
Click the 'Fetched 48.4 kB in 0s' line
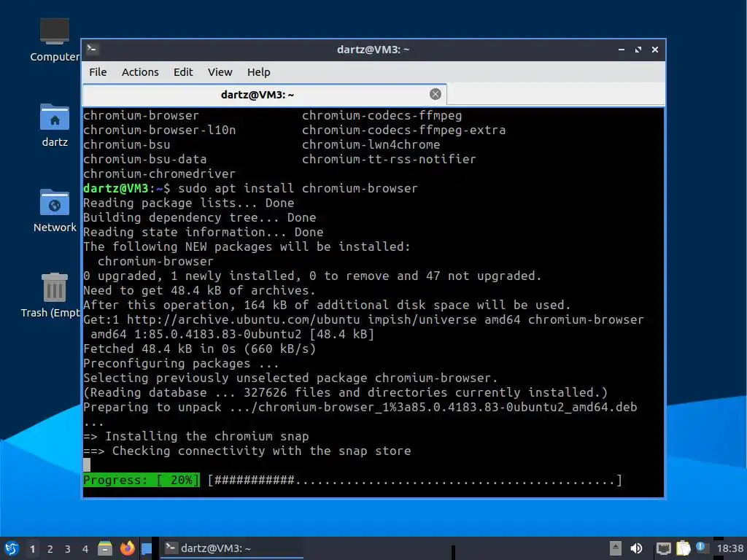(x=199, y=349)
